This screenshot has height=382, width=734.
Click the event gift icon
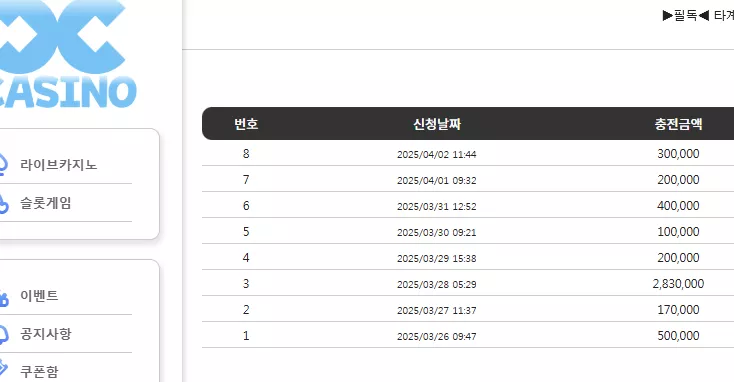[x=3, y=297]
